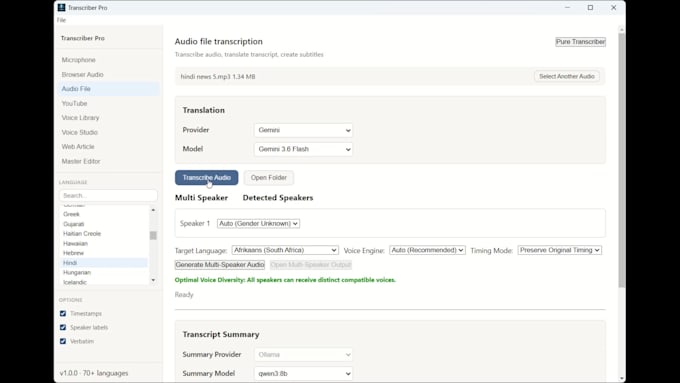Viewport: 680px width, 383px height.
Task: Click the Pure Transcriber button
Action: 580,42
